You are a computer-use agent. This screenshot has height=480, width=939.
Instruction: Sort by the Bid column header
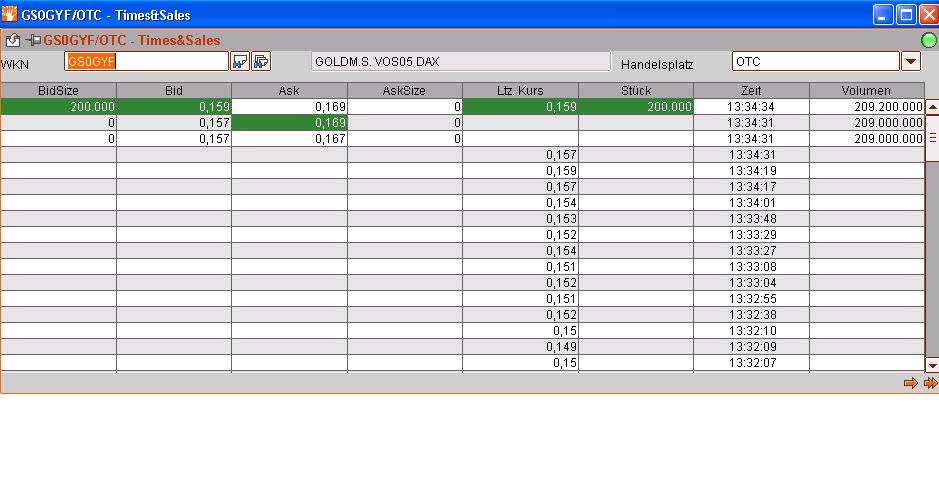(x=174, y=91)
